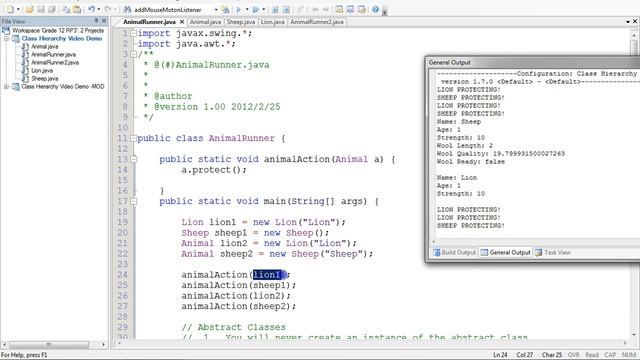Open AnimalRunner2.java in the File View tree
Viewport: 640px width, 360px height.
click(55, 62)
